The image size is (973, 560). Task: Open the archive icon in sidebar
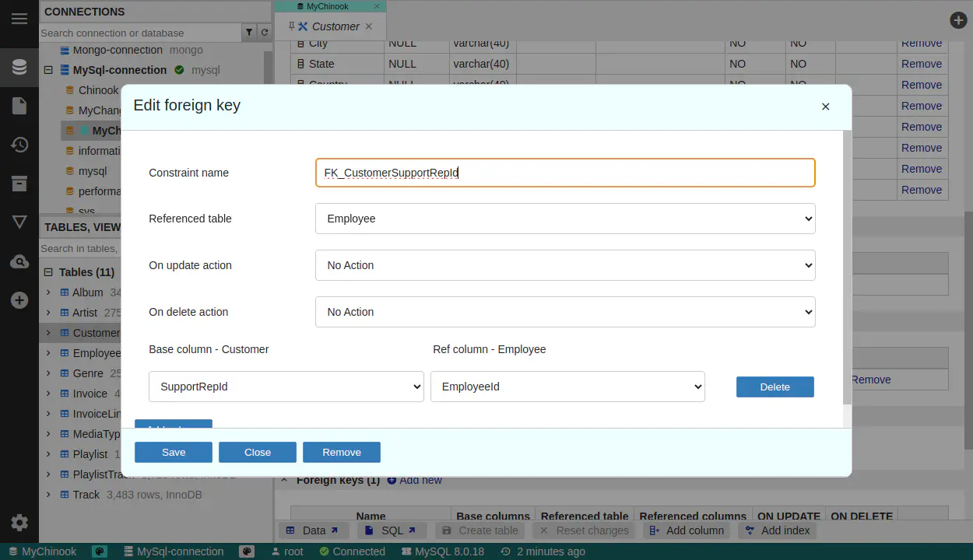pyautogui.click(x=19, y=184)
